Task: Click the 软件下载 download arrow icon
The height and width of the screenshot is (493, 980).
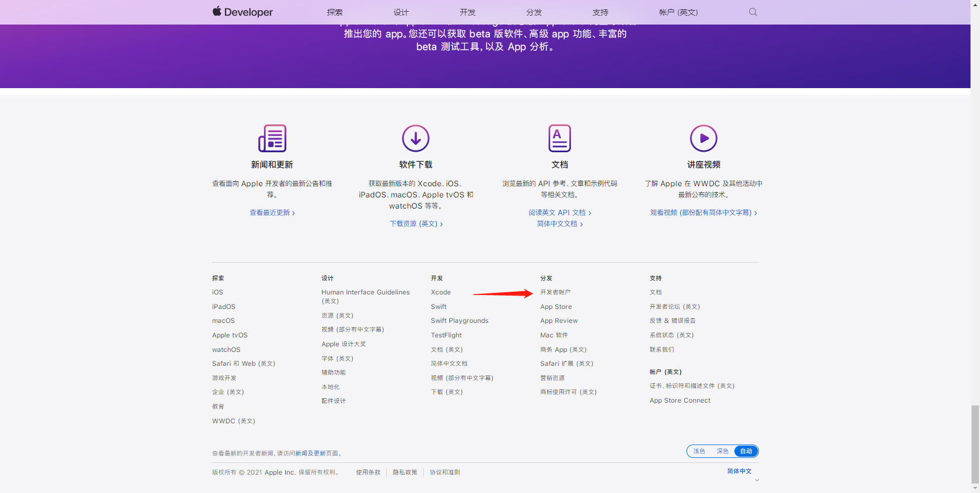Action: point(416,138)
